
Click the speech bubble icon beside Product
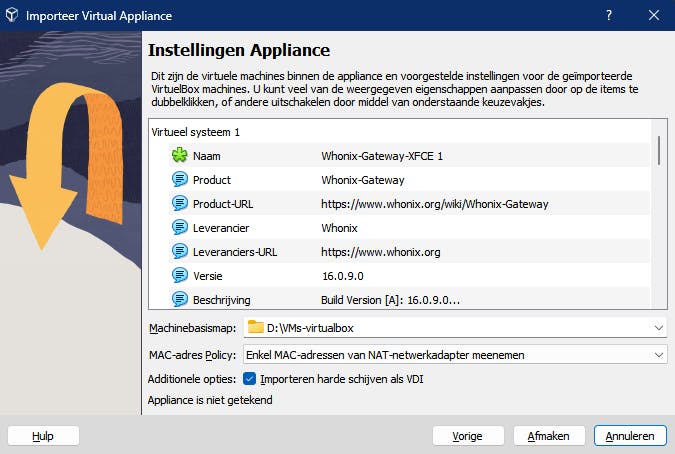tap(179, 180)
